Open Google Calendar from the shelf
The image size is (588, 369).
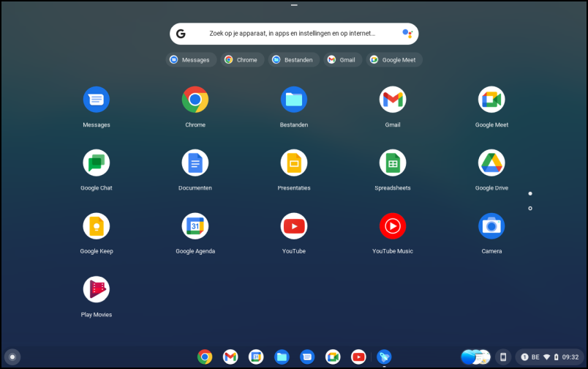256,357
